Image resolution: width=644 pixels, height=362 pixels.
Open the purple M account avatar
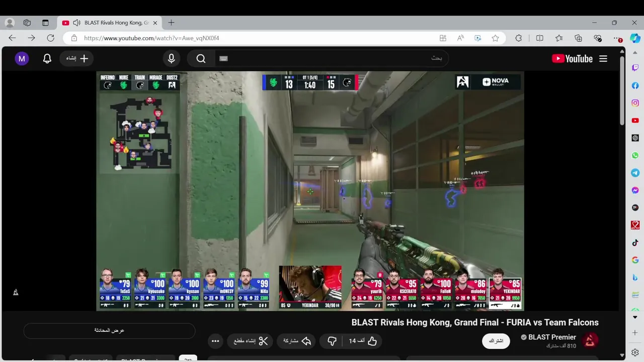22,59
